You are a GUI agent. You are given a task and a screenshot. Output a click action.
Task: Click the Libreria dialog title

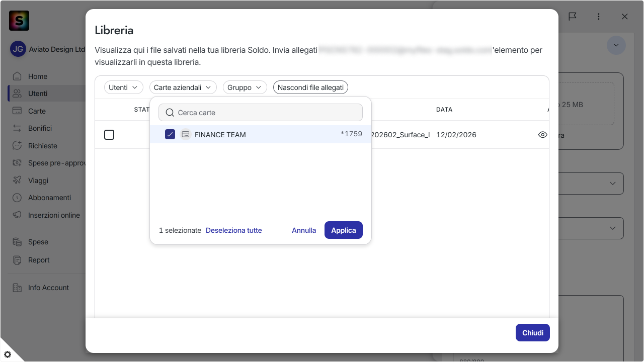point(114,30)
